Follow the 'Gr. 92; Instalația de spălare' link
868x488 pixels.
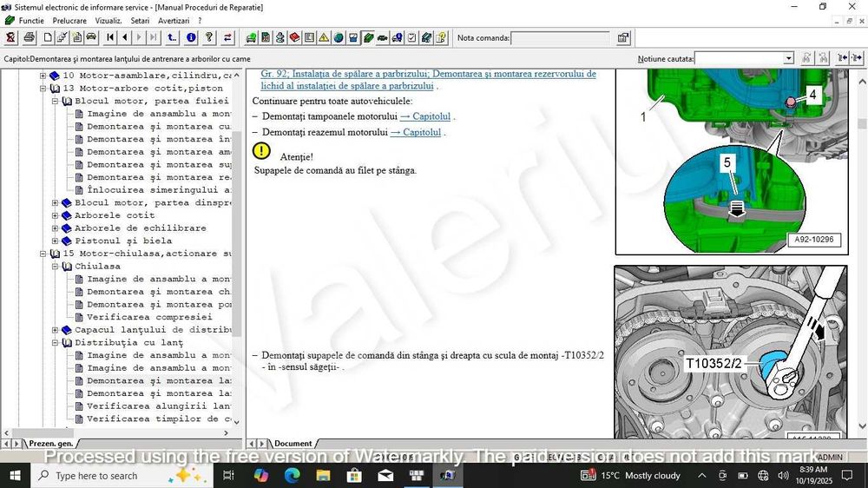(429, 80)
